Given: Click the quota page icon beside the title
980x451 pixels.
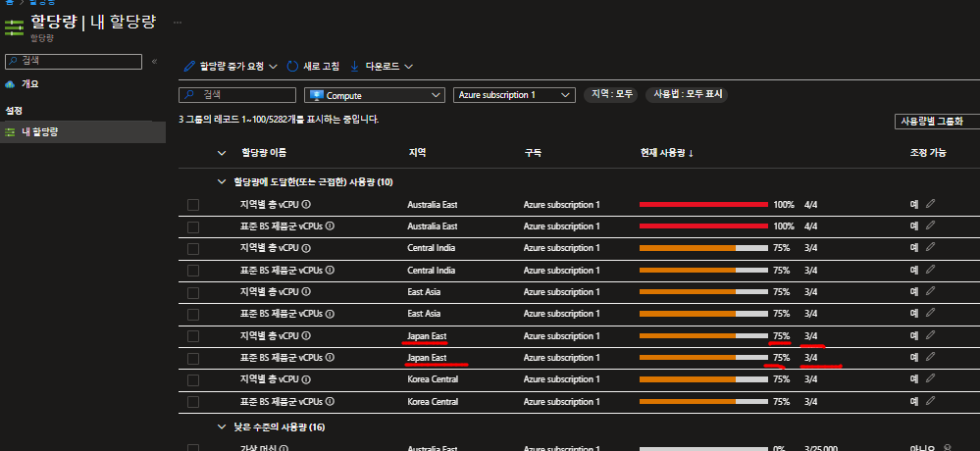Looking at the screenshot, I should pyautogui.click(x=14, y=28).
